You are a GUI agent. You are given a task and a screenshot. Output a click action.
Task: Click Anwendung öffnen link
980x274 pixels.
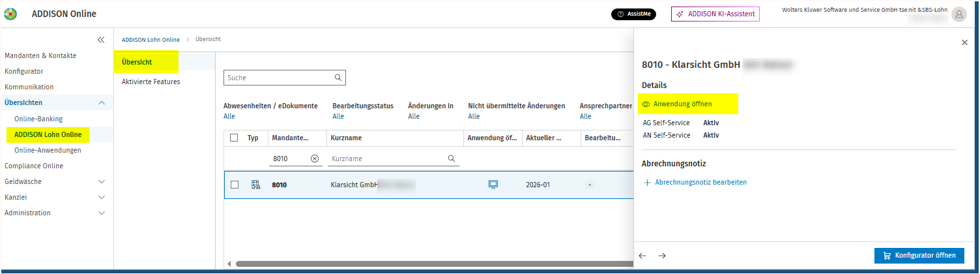682,104
